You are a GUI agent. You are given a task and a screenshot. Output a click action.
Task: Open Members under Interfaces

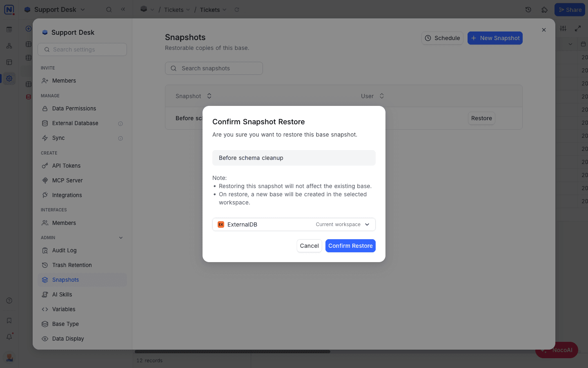82,223
